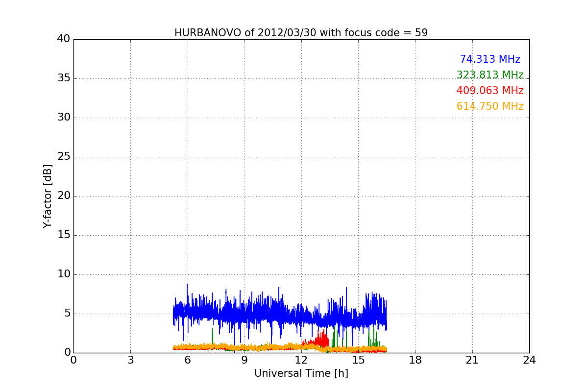Click the plot title mentioning HURBANOVO
Screen dimensions: 588x392
(x=301, y=33)
